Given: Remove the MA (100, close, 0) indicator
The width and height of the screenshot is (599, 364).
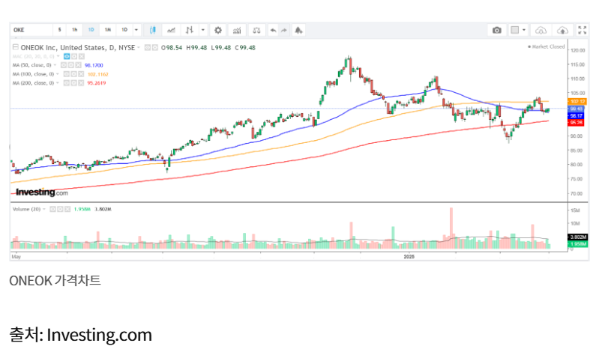Looking at the screenshot, I should tap(81, 74).
